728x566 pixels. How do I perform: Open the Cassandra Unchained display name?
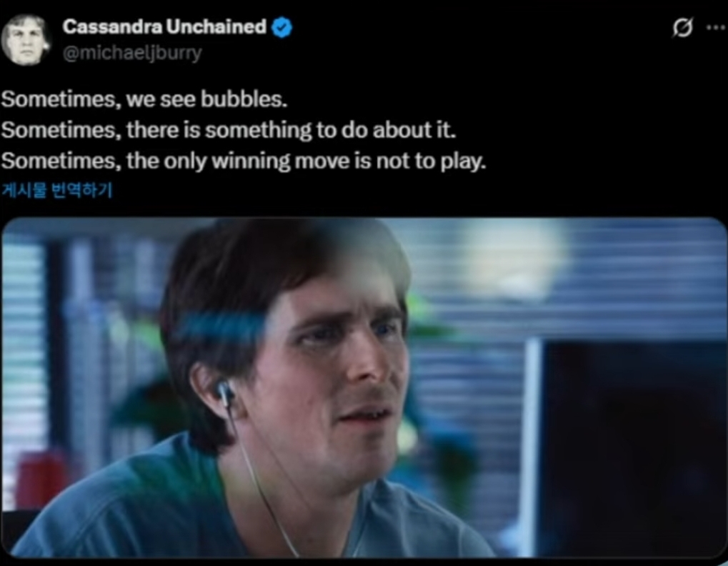[164, 27]
